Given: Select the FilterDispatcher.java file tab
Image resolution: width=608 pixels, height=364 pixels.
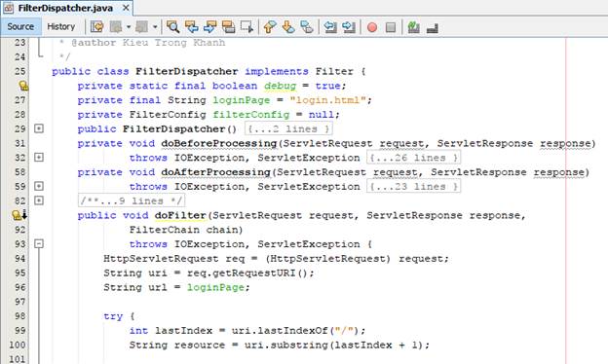Looking at the screenshot, I should [x=65, y=8].
